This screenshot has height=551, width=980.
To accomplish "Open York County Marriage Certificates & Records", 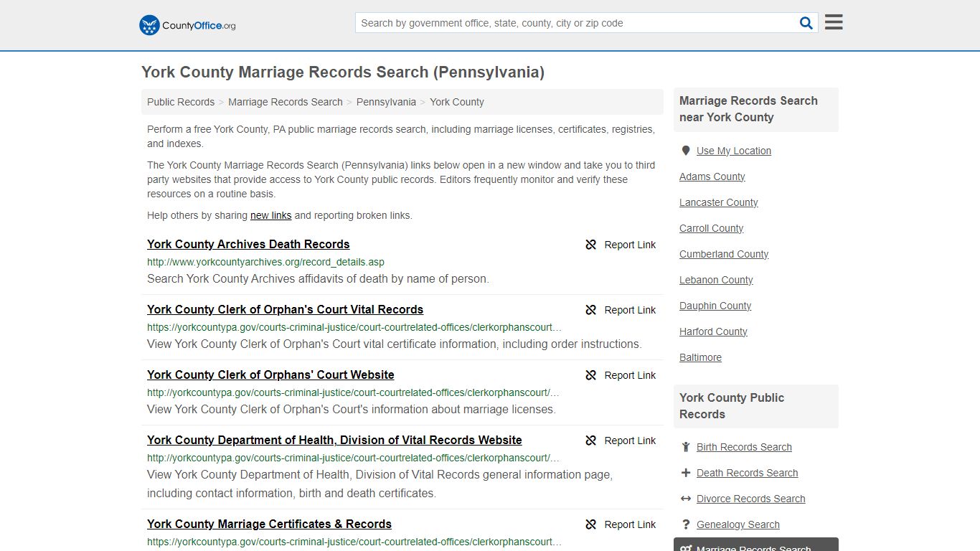I will [269, 524].
